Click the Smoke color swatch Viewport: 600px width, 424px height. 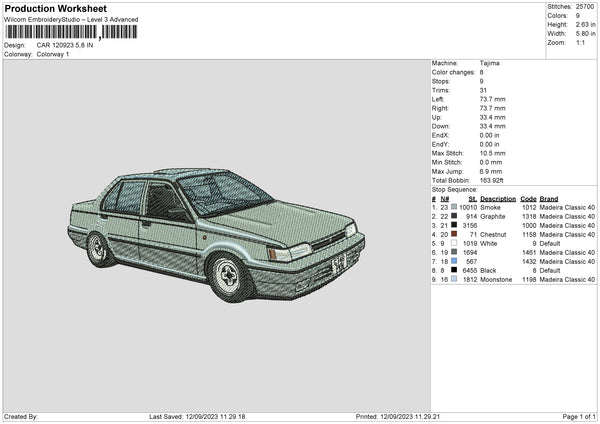tap(455, 207)
